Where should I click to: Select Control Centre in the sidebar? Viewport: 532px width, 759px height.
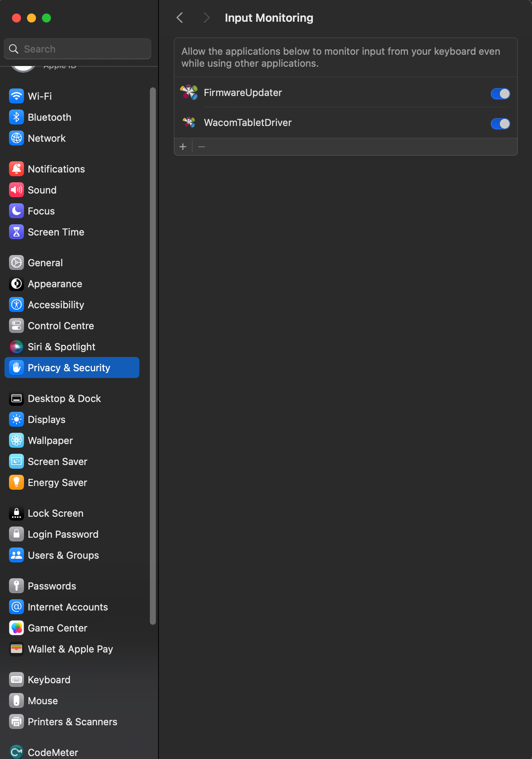(61, 326)
